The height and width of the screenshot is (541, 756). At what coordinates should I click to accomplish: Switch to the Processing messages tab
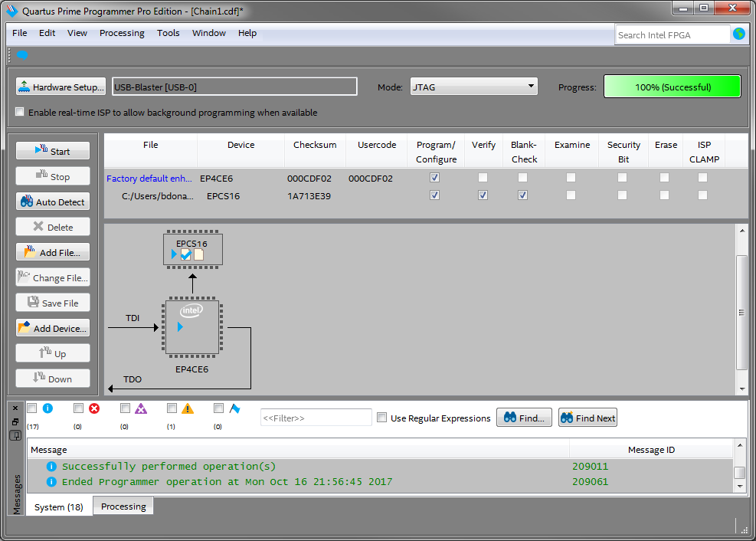(x=123, y=507)
